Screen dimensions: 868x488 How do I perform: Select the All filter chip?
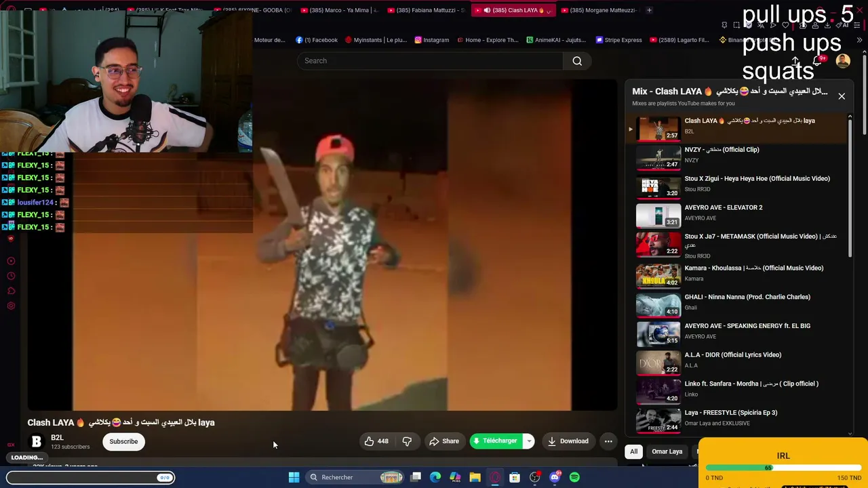(633, 451)
